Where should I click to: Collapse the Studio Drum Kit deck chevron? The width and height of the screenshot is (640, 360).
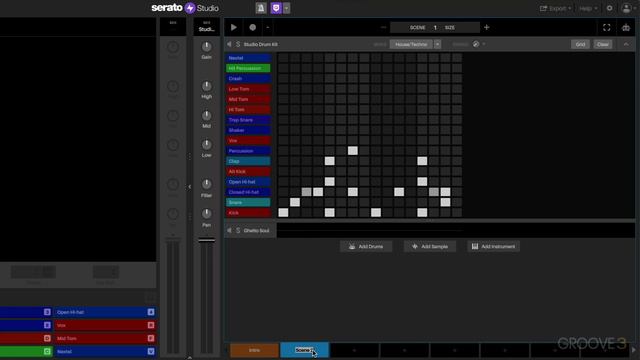[x=626, y=44]
